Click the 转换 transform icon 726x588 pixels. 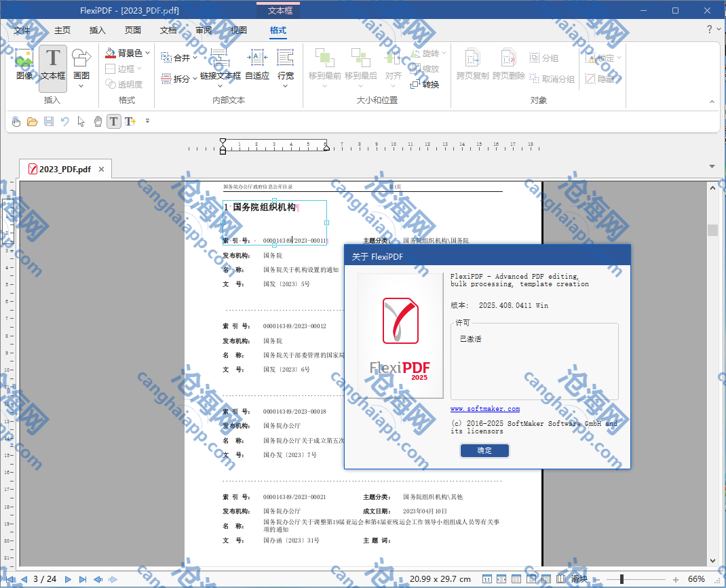[x=425, y=85]
